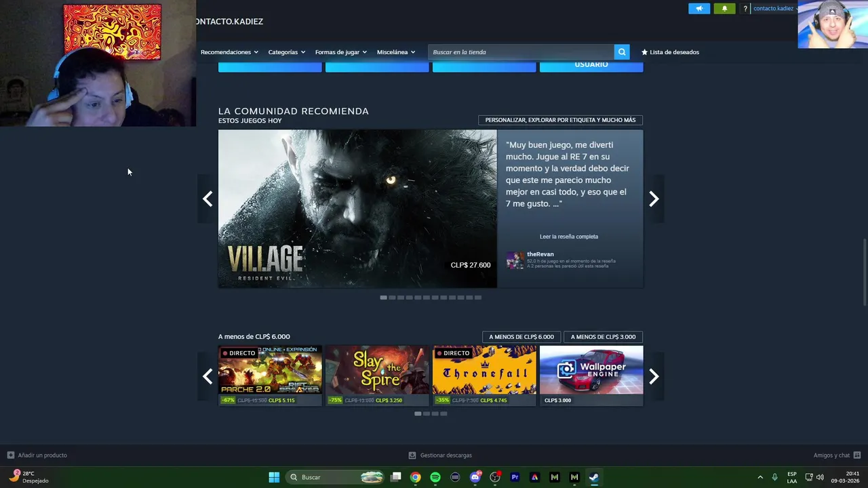The height and width of the screenshot is (488, 868).
Task: Click the CLP$ 27.600 price tag
Action: coord(471,265)
